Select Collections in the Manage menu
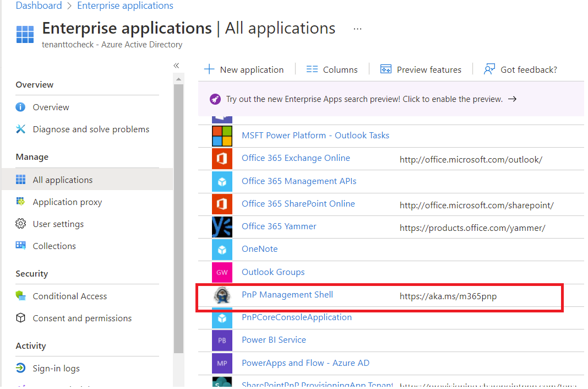Screen dimensions: 588x389 (x=54, y=246)
